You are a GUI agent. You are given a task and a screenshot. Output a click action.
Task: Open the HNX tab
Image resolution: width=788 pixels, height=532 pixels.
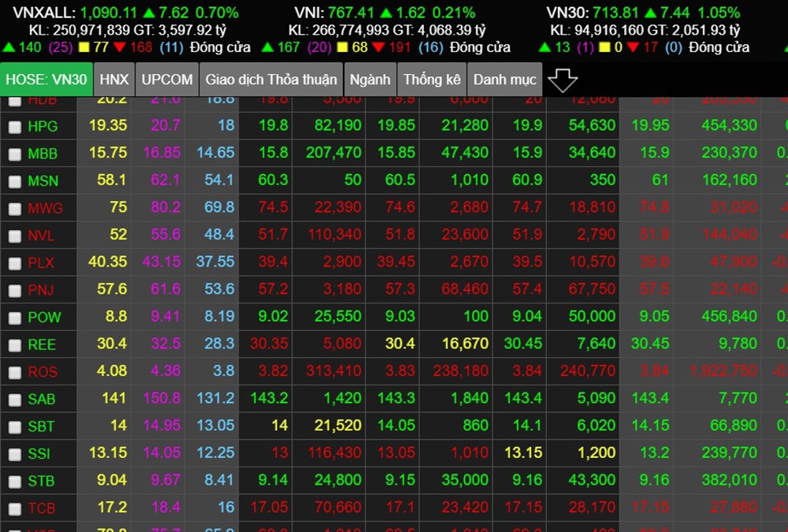pyautogui.click(x=114, y=80)
